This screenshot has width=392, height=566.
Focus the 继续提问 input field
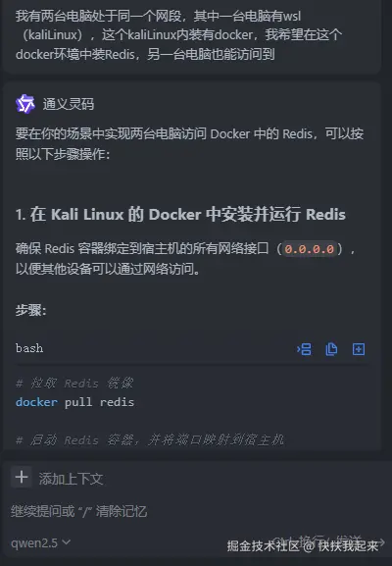click(196, 511)
